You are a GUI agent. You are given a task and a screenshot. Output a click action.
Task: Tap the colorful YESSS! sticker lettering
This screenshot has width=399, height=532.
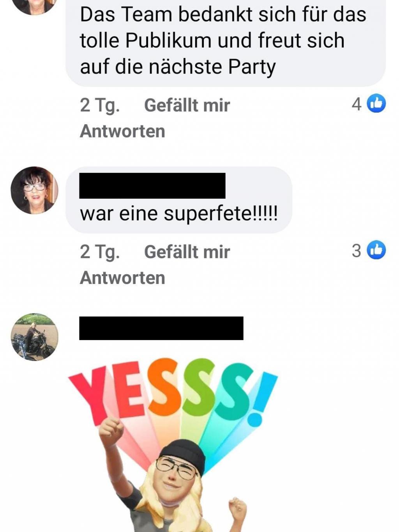click(173, 391)
